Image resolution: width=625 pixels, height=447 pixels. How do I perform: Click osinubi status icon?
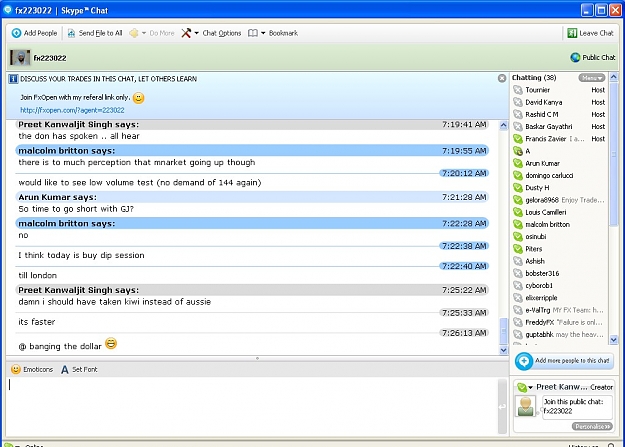point(518,236)
